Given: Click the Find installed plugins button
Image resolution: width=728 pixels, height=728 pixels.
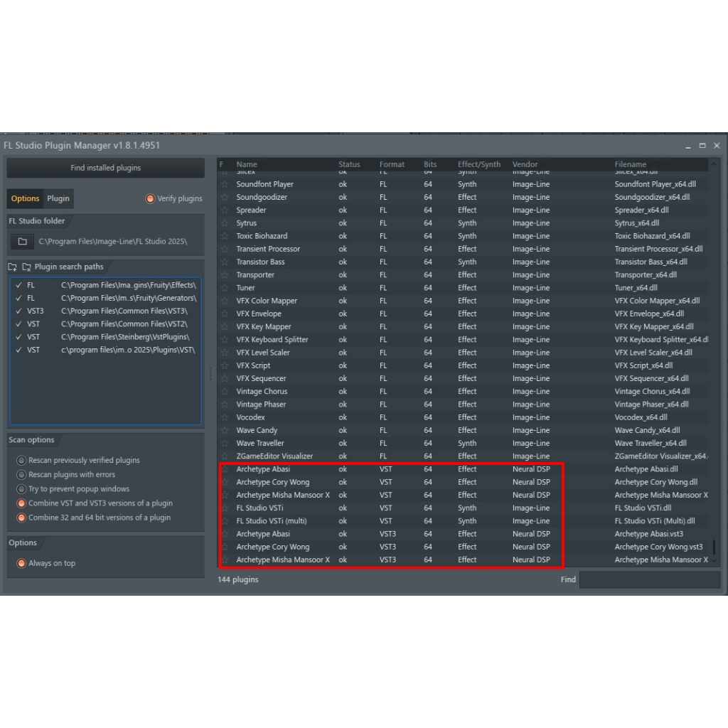Looking at the screenshot, I should 105,168.
